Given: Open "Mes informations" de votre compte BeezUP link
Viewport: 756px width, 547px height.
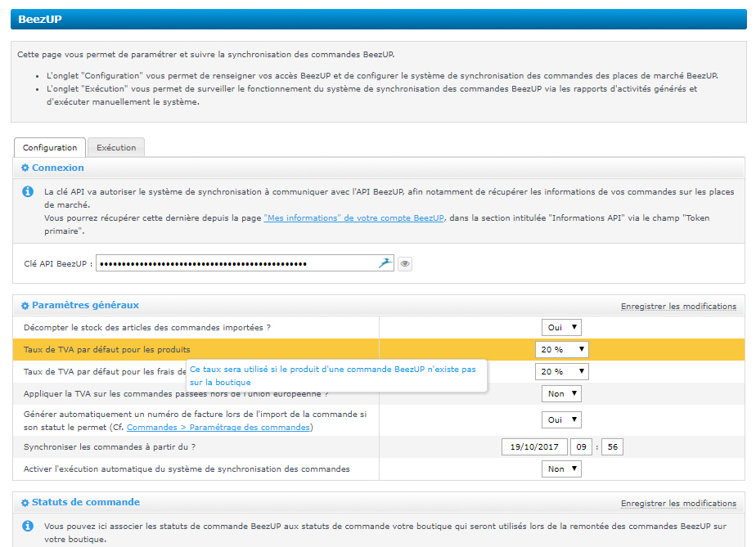Looking at the screenshot, I should click(354, 217).
